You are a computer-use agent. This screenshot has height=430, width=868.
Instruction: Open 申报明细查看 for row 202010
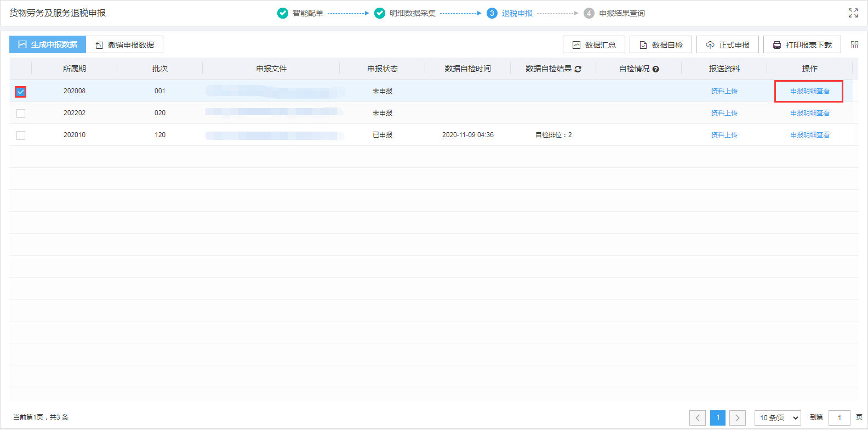(810, 135)
